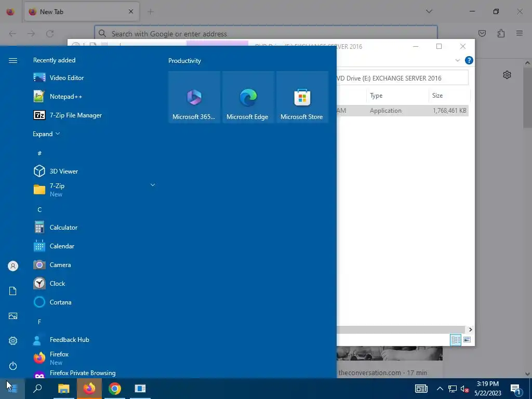Open theconversation.com article link

[383, 373]
